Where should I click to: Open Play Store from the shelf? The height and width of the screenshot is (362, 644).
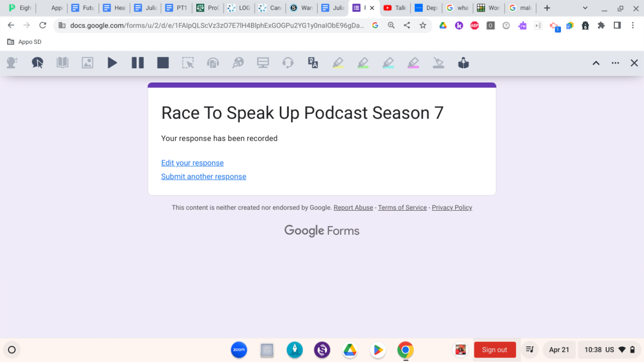[377, 350]
